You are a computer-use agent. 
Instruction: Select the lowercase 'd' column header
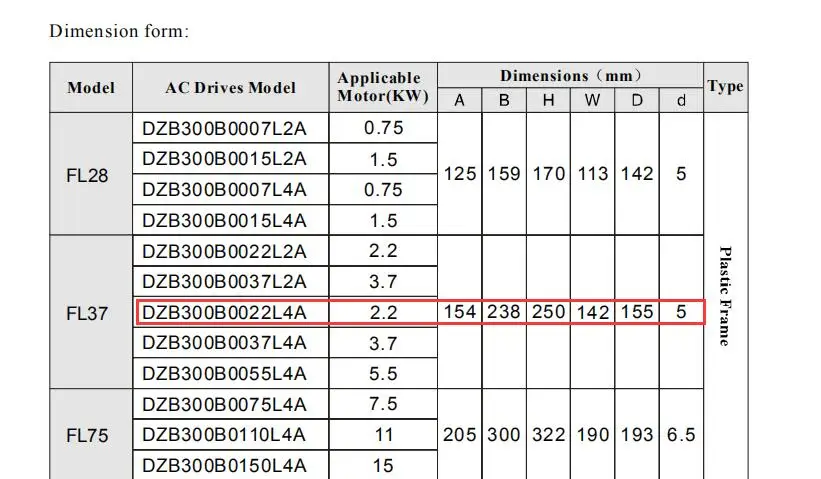pos(681,100)
